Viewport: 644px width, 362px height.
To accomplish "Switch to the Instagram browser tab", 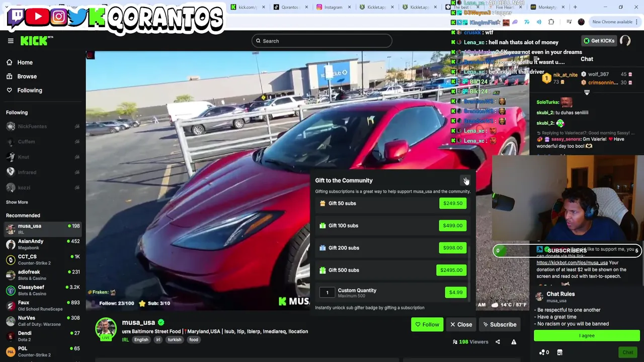I will point(333,7).
